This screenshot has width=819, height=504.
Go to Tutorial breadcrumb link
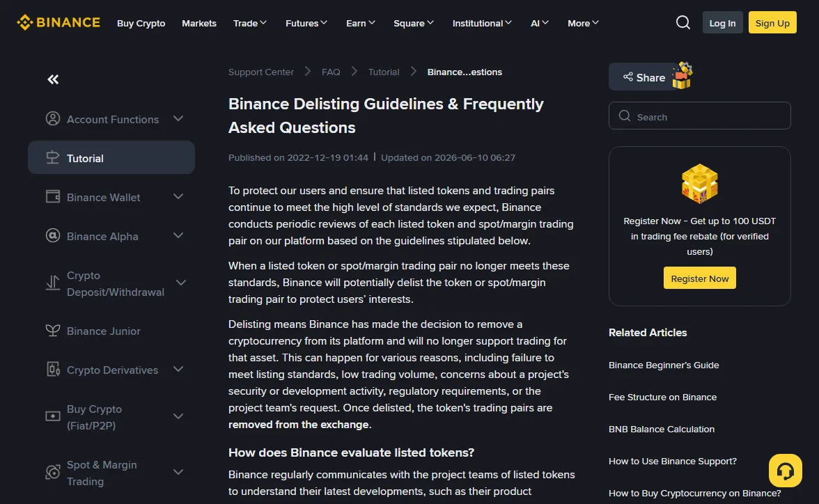383,72
